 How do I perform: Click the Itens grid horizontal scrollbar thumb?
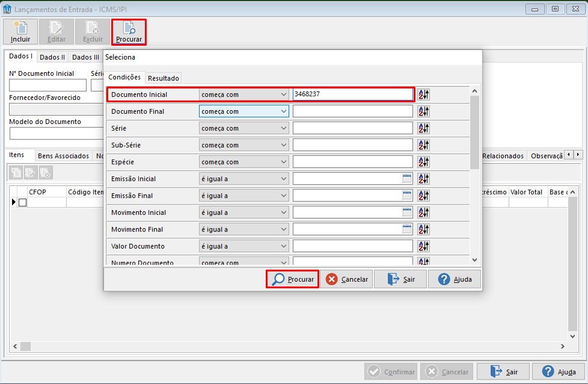25,346
